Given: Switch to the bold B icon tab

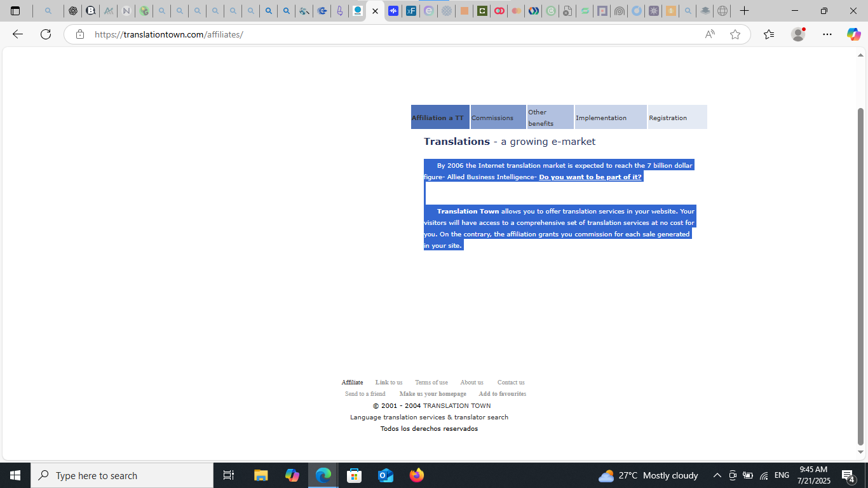Looking at the screenshot, I should pyautogui.click(x=91, y=11).
